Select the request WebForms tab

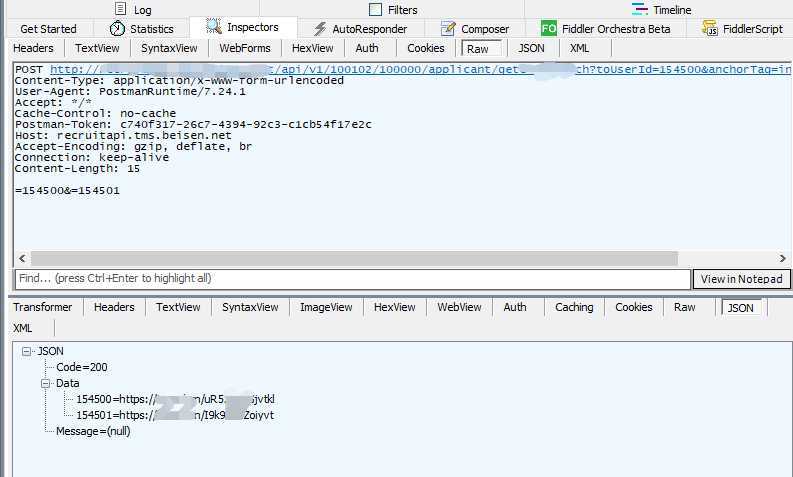click(x=245, y=49)
